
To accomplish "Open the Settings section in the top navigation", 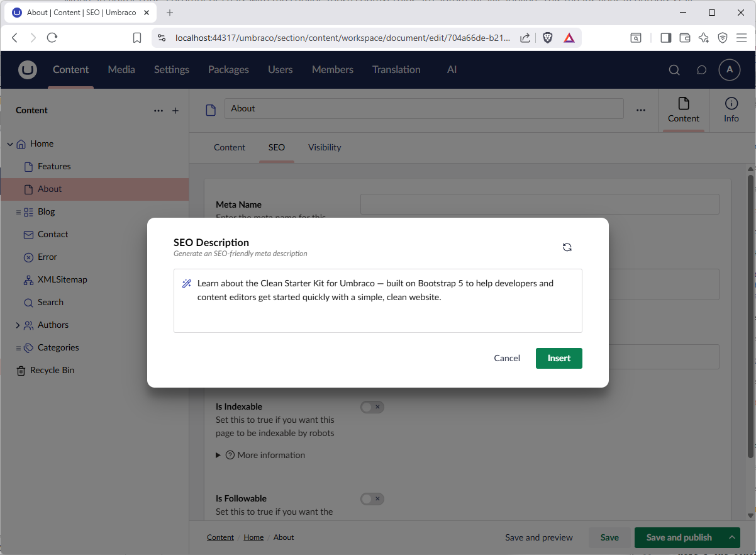I will click(x=171, y=69).
